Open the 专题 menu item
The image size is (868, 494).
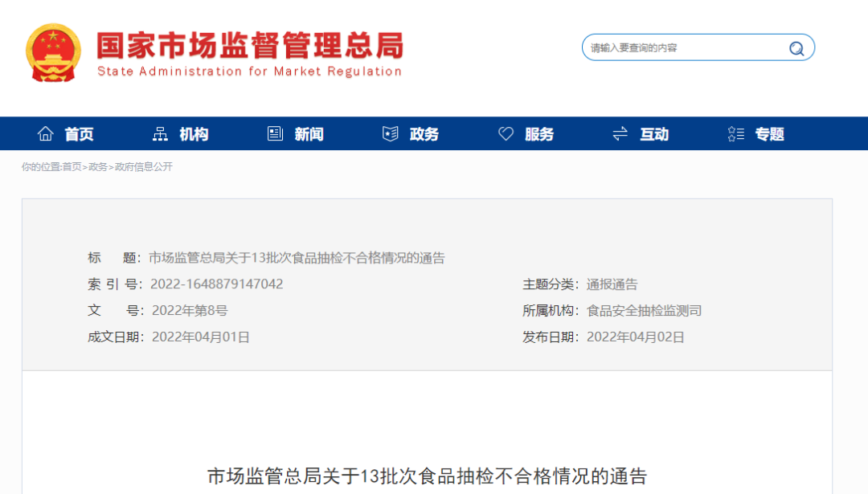[769, 134]
